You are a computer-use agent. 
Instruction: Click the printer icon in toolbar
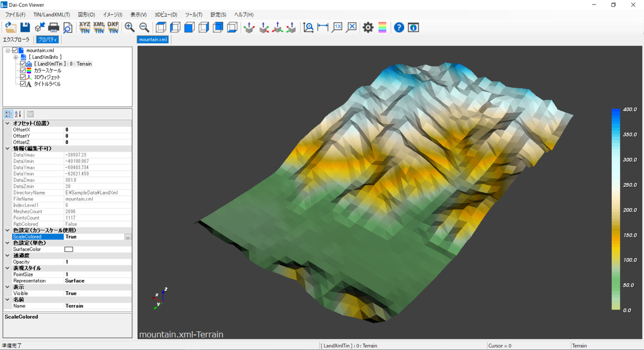pos(53,27)
